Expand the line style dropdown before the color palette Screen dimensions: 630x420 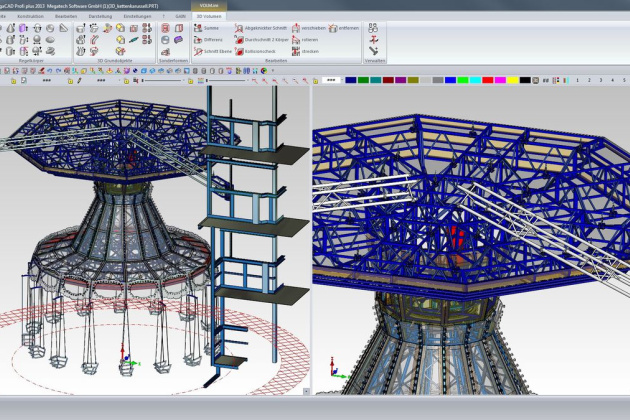coord(330,79)
